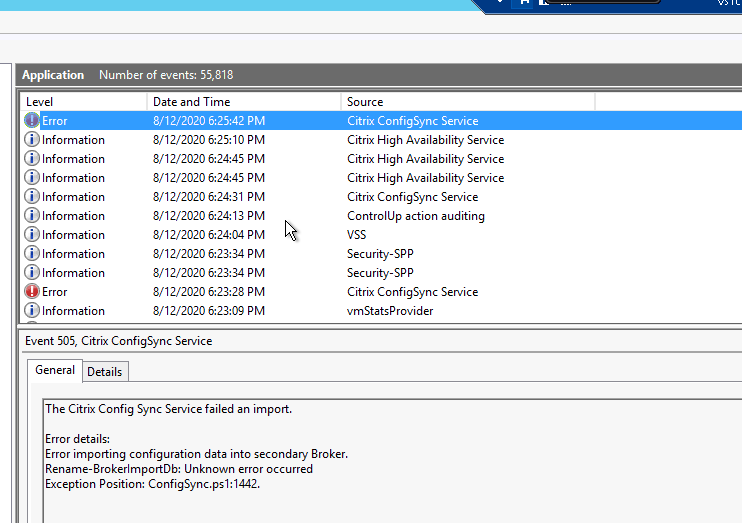Click the error icon on the 6:25:42 PM row
This screenshot has width=742, height=523.
(x=32, y=121)
